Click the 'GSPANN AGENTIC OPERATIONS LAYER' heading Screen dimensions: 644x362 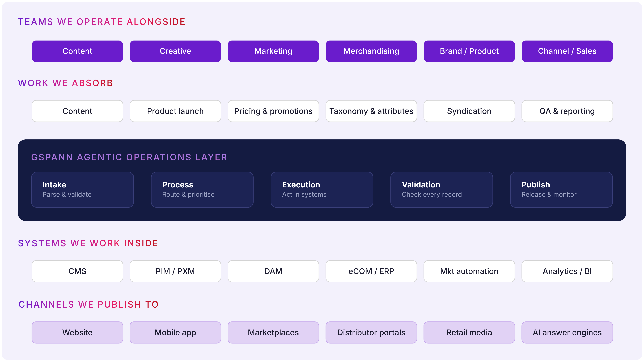click(x=129, y=157)
